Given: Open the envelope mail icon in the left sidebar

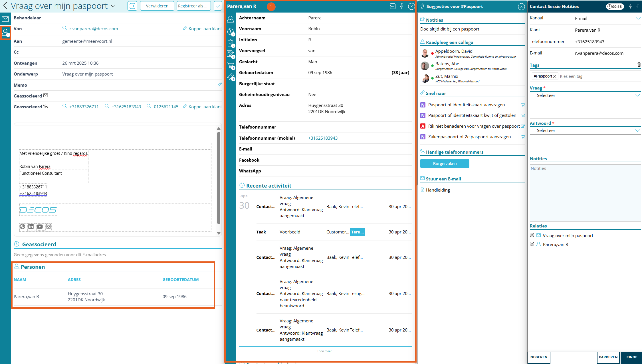Looking at the screenshot, I should click(5, 19).
